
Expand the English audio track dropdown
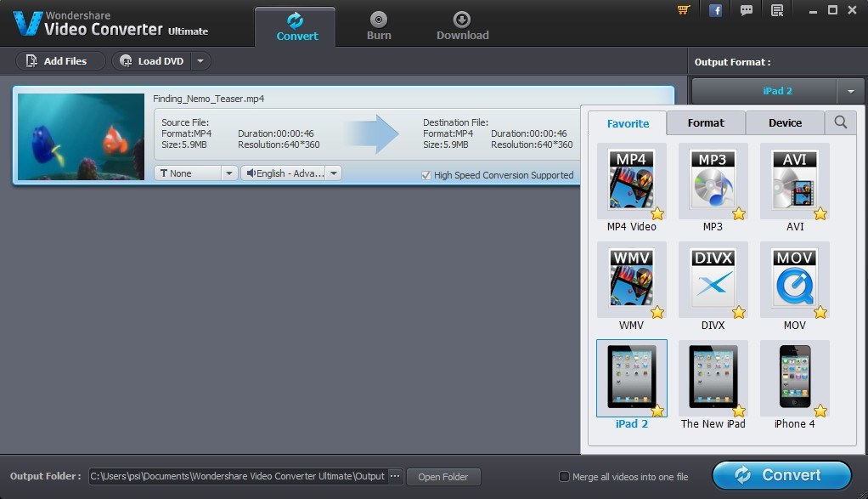click(333, 173)
